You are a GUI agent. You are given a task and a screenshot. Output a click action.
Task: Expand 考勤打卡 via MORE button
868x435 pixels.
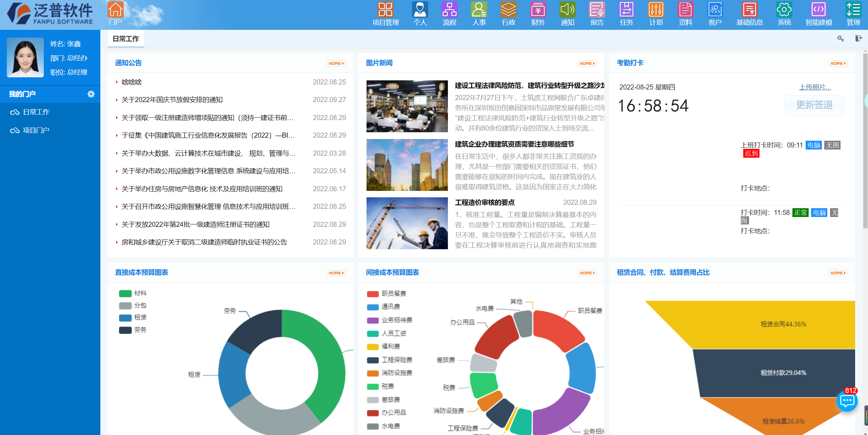tap(837, 63)
